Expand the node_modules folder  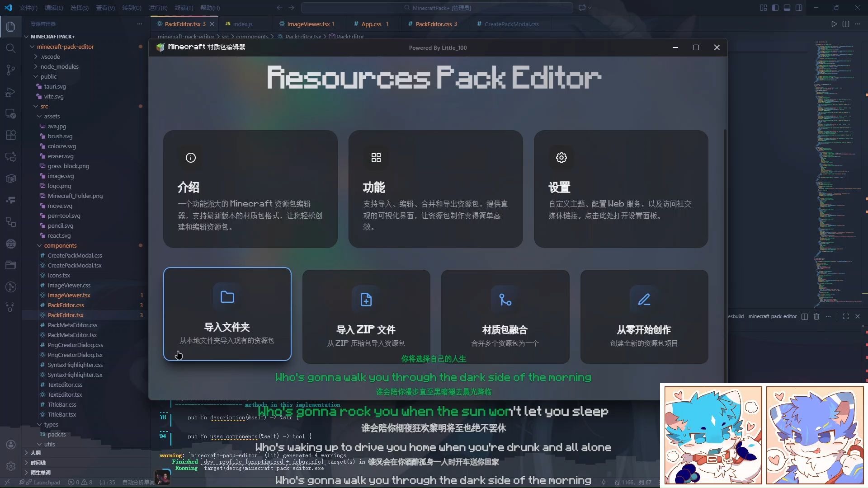click(60, 66)
